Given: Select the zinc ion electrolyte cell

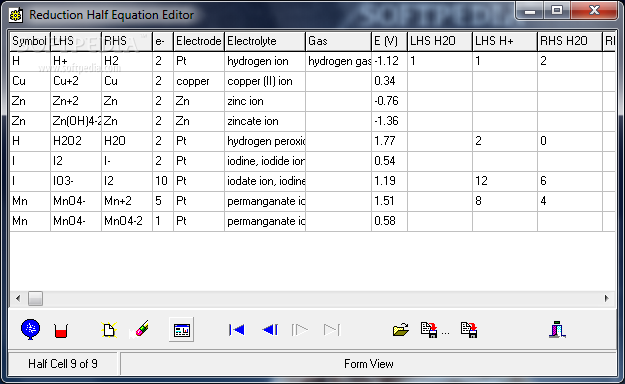Looking at the screenshot, I should coord(265,101).
